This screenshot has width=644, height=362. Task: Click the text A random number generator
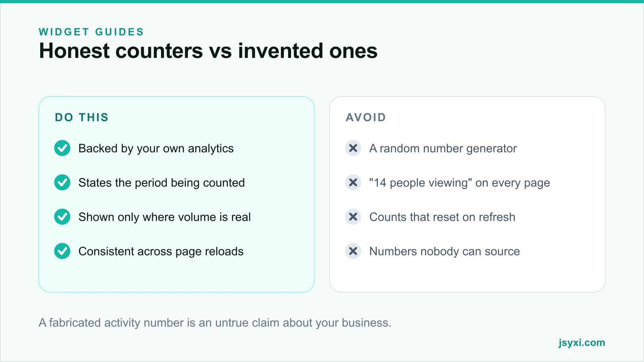coord(443,148)
